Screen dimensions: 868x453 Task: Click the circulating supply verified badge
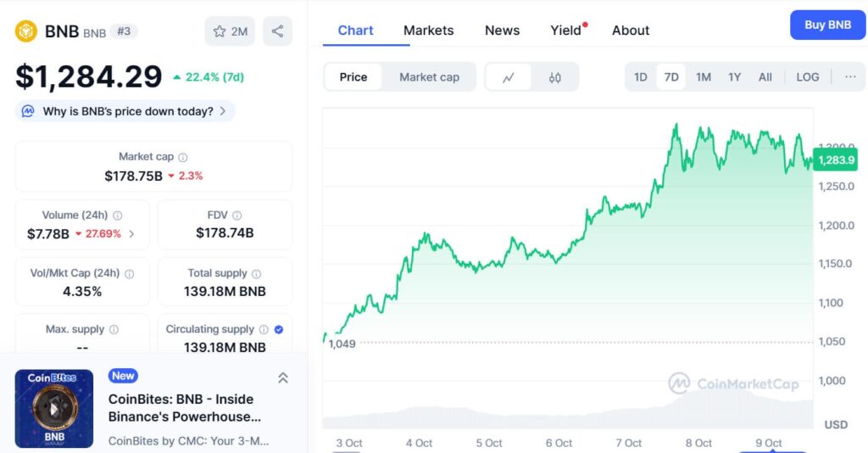click(279, 329)
